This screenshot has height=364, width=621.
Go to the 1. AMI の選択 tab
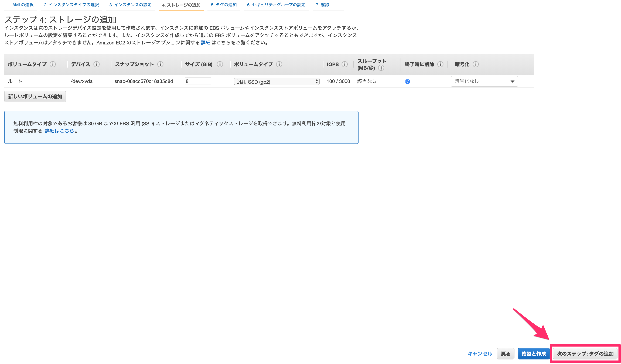point(21,4)
